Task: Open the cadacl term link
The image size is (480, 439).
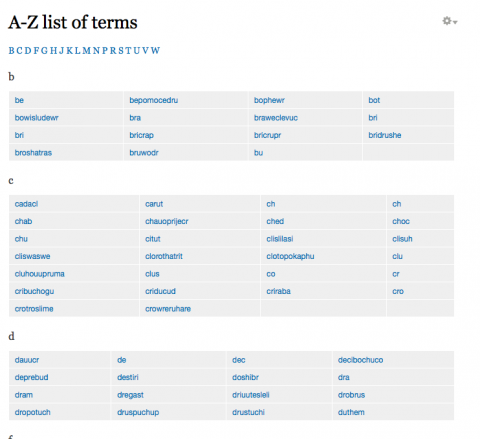Action: [26, 204]
